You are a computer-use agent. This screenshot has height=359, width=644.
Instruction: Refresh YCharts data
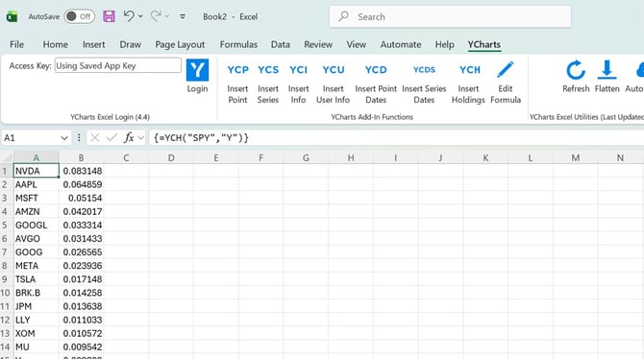click(x=576, y=77)
